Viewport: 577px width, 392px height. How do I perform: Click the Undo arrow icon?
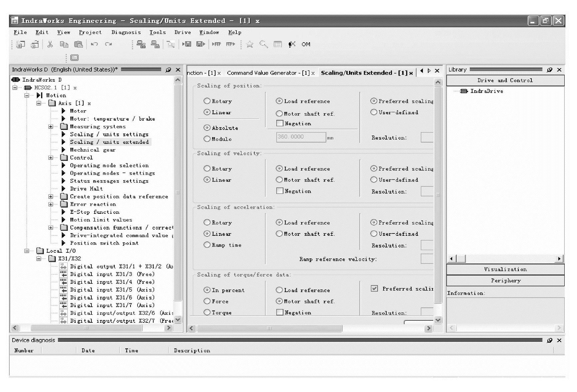point(94,44)
